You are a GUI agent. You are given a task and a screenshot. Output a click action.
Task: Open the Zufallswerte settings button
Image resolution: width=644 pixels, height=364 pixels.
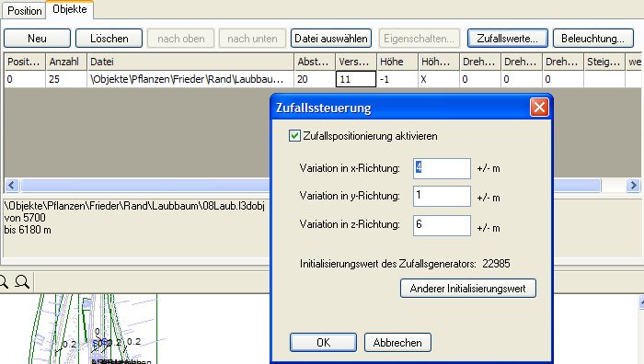(x=507, y=39)
